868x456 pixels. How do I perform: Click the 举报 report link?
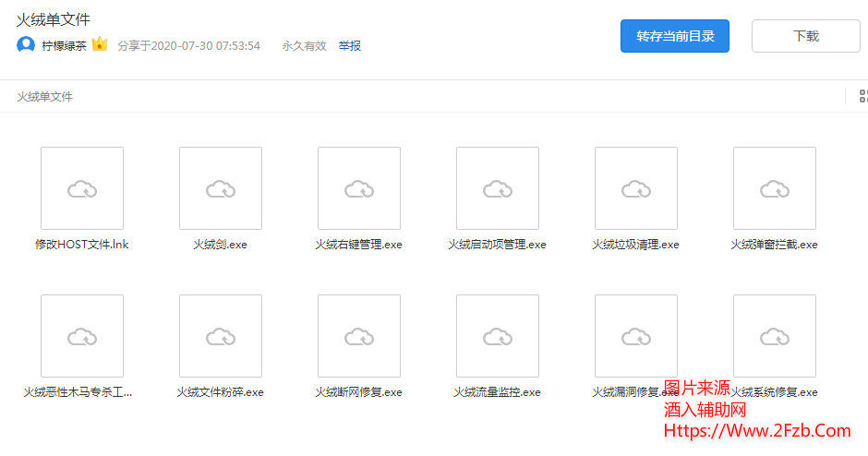pos(349,45)
